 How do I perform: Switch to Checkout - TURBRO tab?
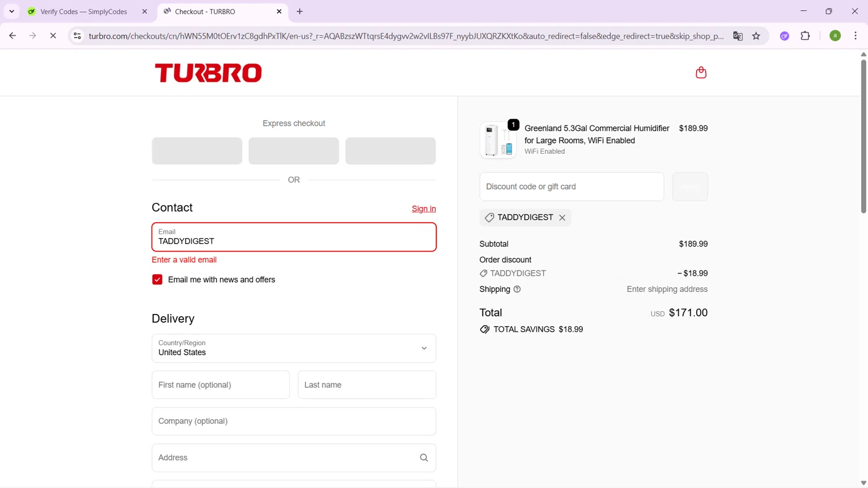[x=222, y=12]
